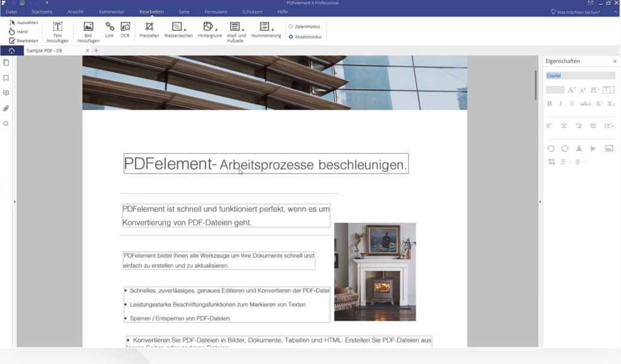The image size is (621, 364).
Task: Open the mail icon in title bar
Action: 590,3
